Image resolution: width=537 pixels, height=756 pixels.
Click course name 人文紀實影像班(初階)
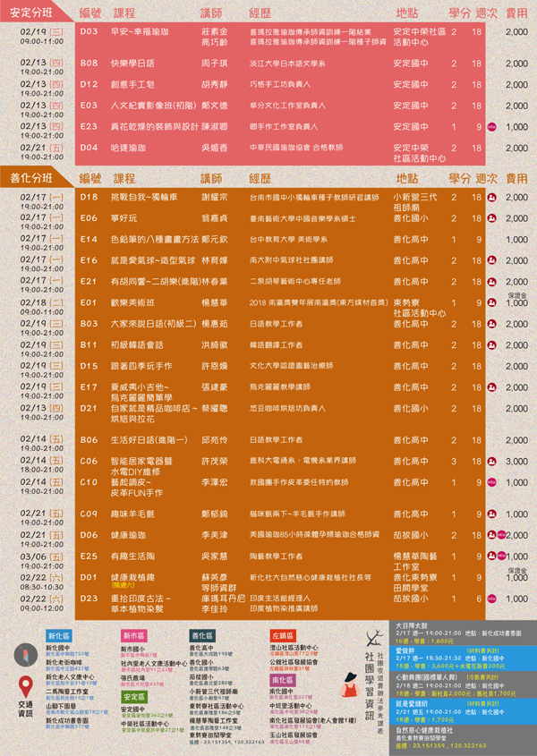click(x=153, y=106)
